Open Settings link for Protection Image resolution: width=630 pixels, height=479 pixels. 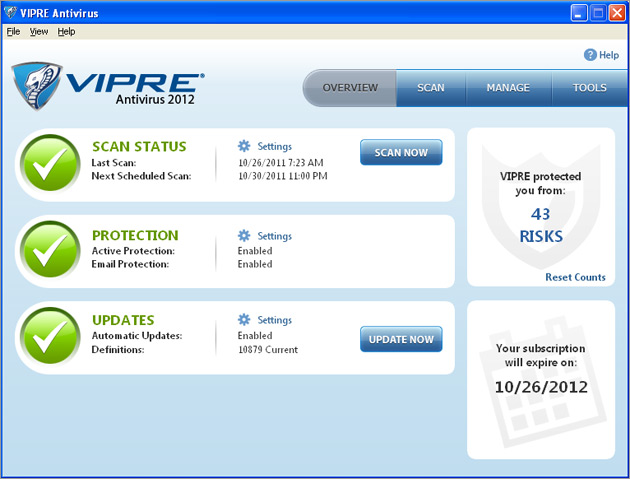pos(274,236)
